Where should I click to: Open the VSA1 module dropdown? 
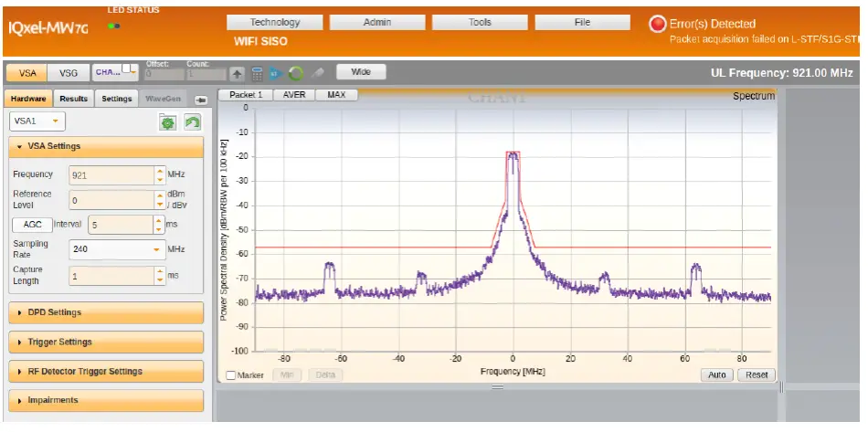click(37, 121)
